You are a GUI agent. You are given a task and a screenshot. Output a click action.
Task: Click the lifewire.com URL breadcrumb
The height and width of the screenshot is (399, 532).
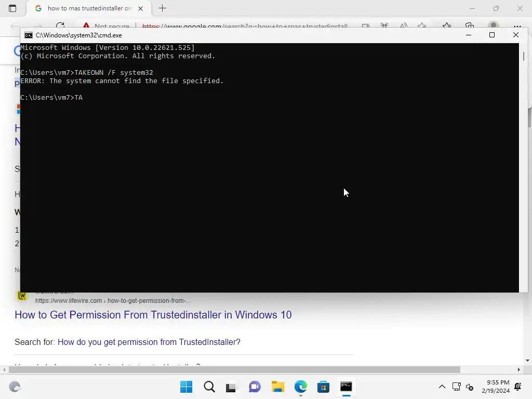click(x=113, y=301)
